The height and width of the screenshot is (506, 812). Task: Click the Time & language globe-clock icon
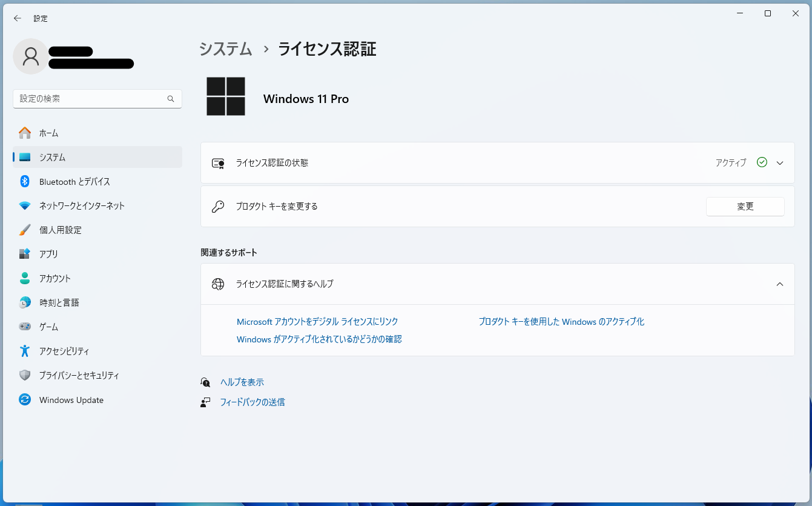coord(25,302)
